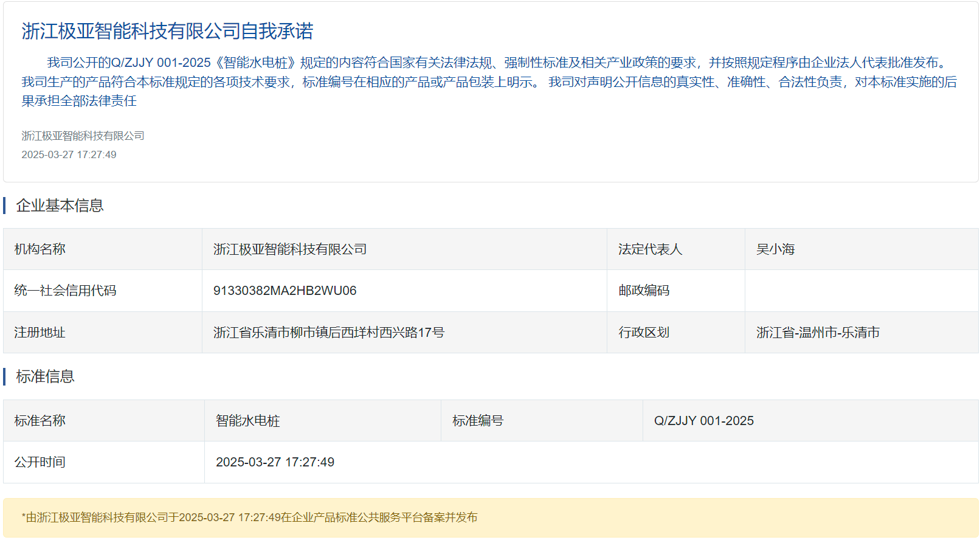Click the 标准信息 section heading
980x540 pixels.
tap(45, 376)
